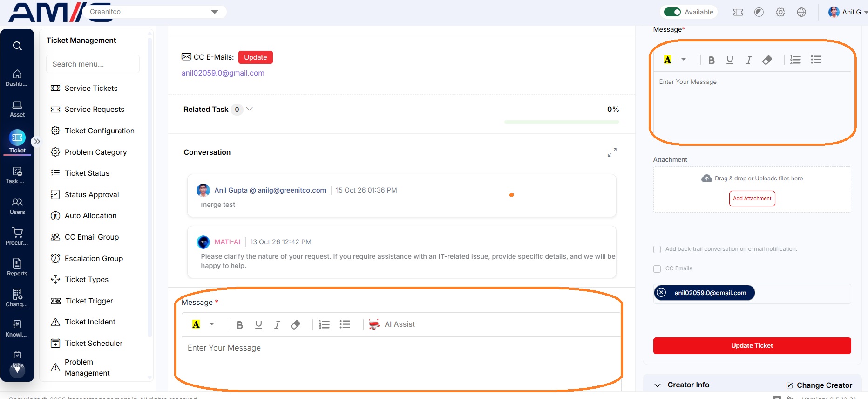Viewport: 868px width, 399px height.
Task: Toggle bold in the AI Assist message editor
Action: (240, 325)
